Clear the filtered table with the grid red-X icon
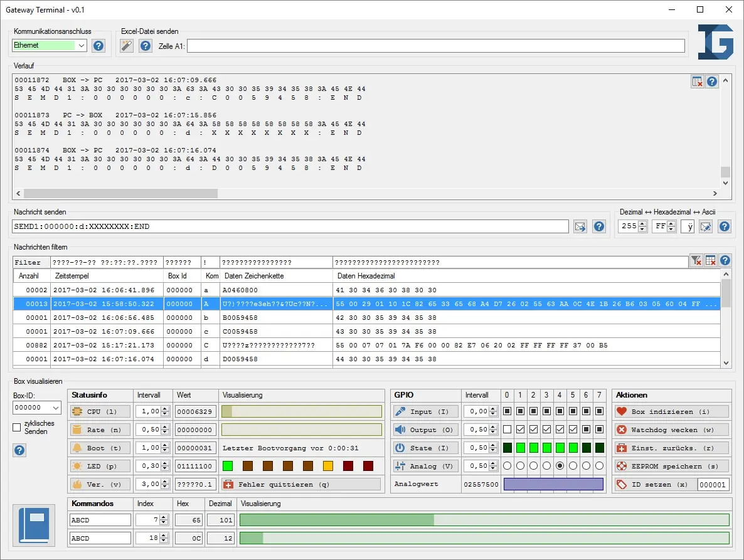This screenshot has height=560, width=744. [711, 260]
